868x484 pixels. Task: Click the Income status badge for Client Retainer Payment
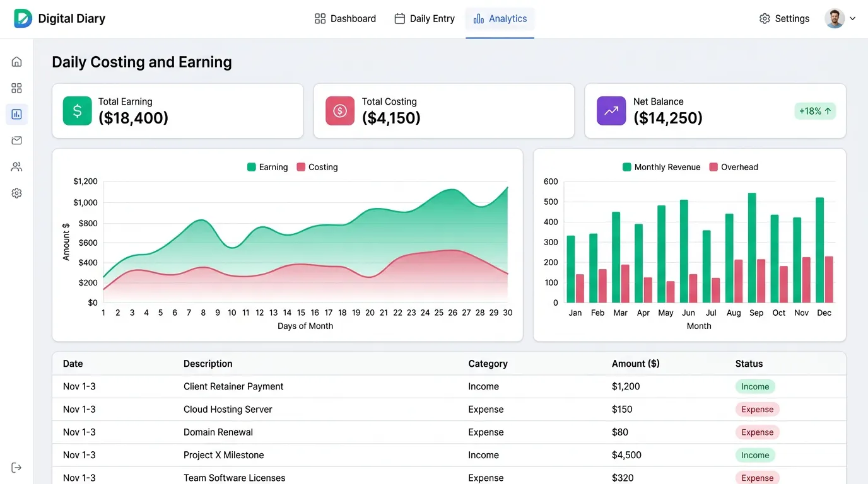tap(755, 387)
